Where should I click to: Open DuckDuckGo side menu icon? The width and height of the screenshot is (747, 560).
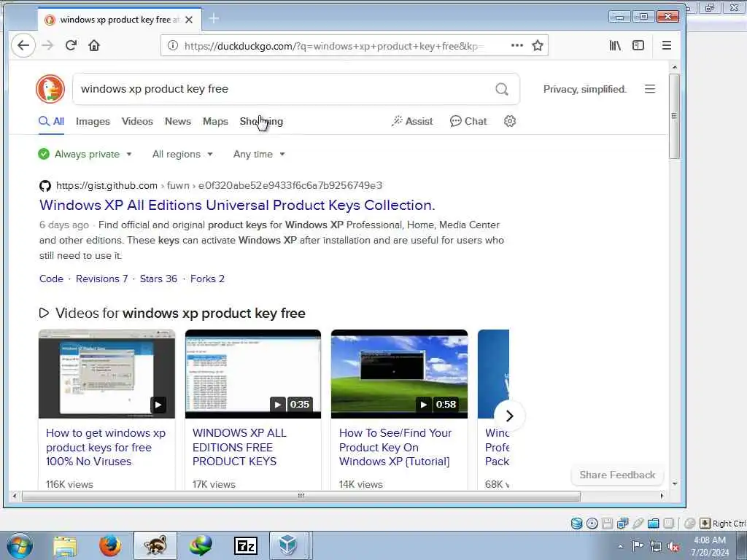pyautogui.click(x=650, y=89)
